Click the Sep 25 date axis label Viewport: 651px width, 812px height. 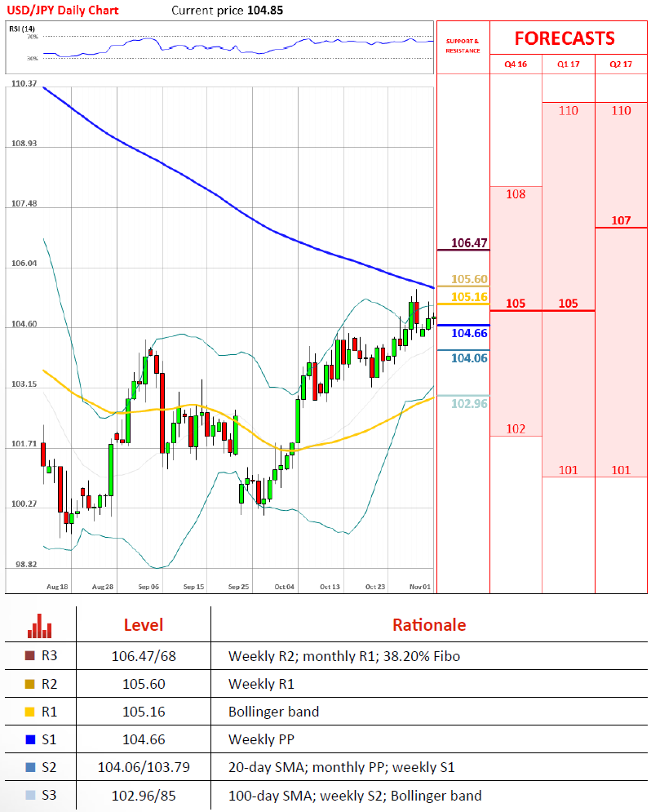pyautogui.click(x=238, y=587)
